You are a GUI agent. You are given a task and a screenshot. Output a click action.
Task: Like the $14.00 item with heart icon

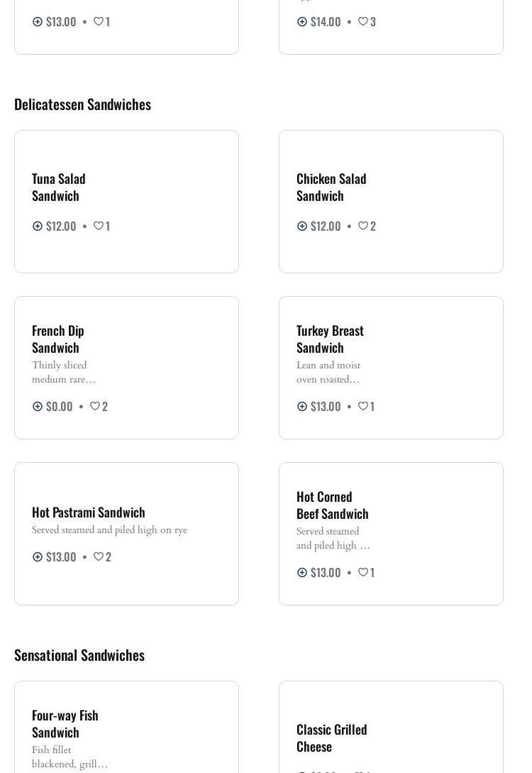pyautogui.click(x=363, y=21)
